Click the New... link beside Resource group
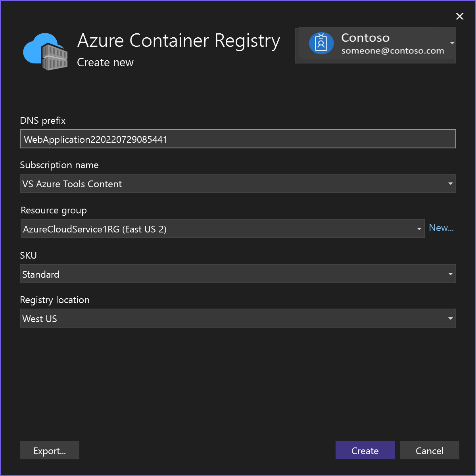The height and width of the screenshot is (476, 476). tap(441, 228)
